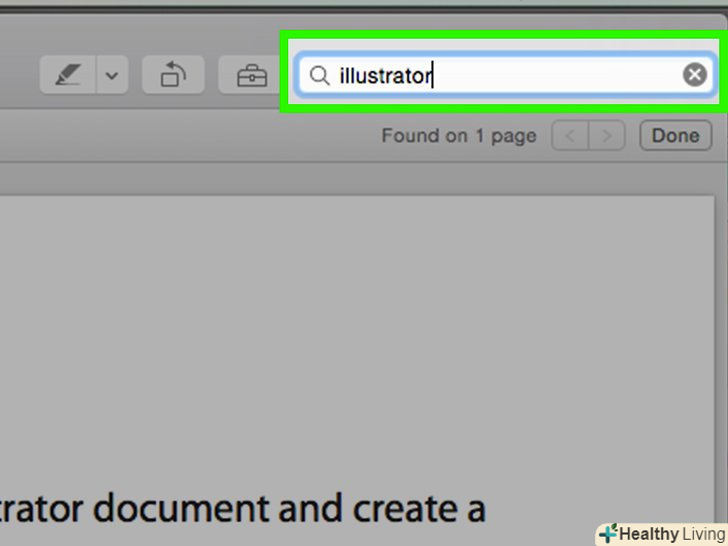The width and height of the screenshot is (728, 546).
Task: Go to the next search result
Action: click(x=606, y=136)
